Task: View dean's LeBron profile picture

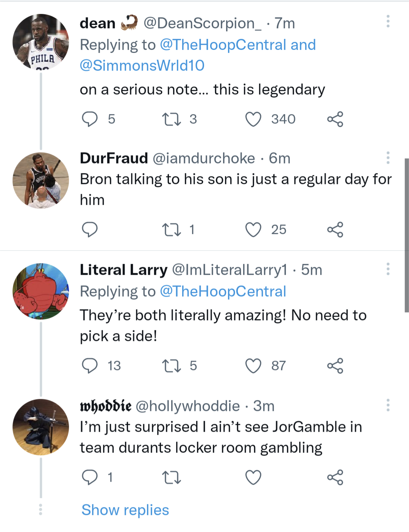Action: pyautogui.click(x=41, y=42)
